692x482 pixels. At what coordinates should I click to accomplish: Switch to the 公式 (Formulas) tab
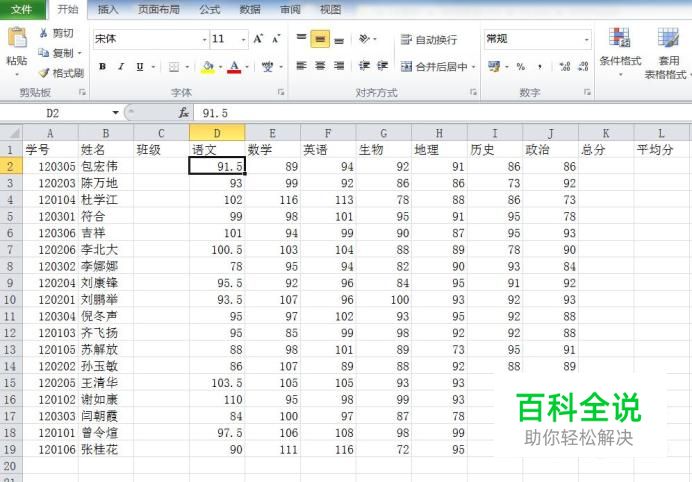(x=209, y=9)
